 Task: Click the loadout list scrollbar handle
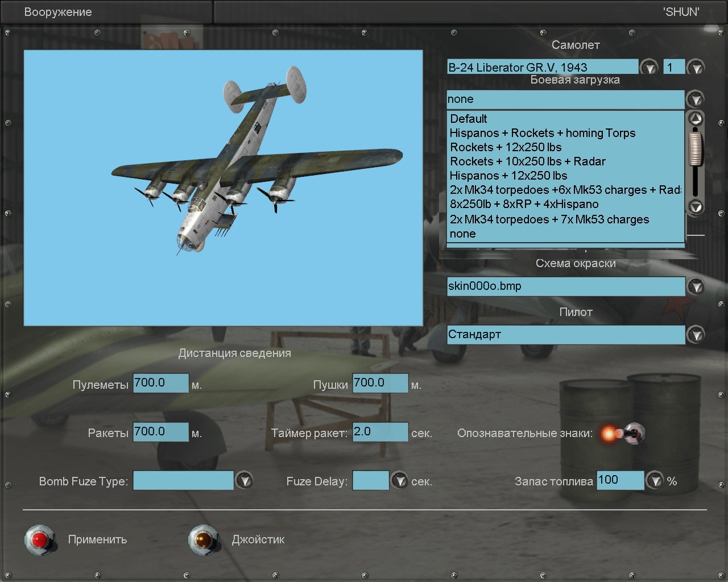(695, 148)
